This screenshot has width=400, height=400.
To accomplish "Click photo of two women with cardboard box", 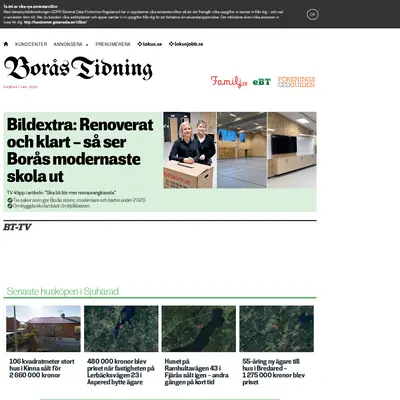I will [x=190, y=150].
